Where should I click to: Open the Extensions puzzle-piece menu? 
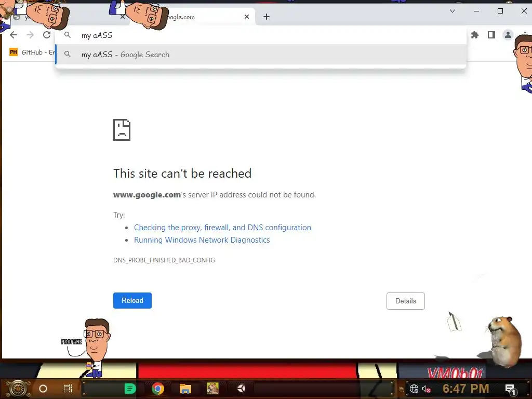[475, 35]
